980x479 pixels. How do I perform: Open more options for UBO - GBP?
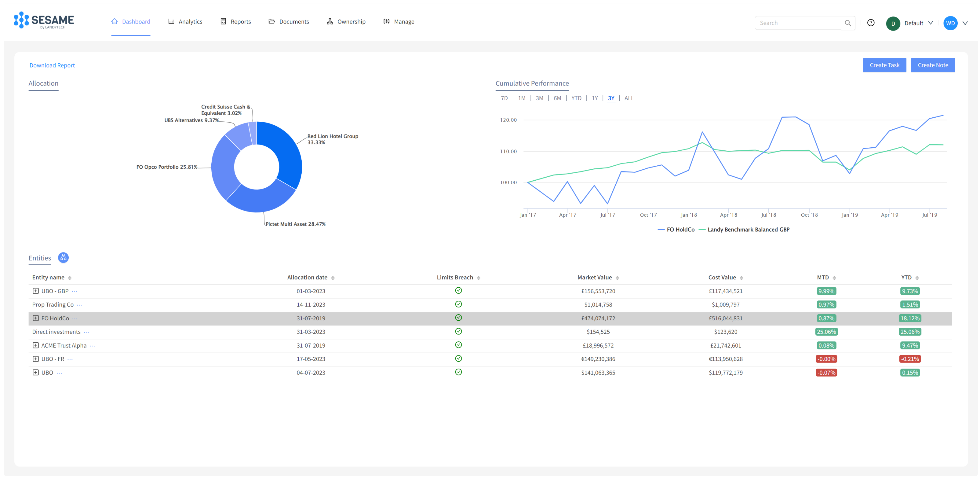(75, 291)
